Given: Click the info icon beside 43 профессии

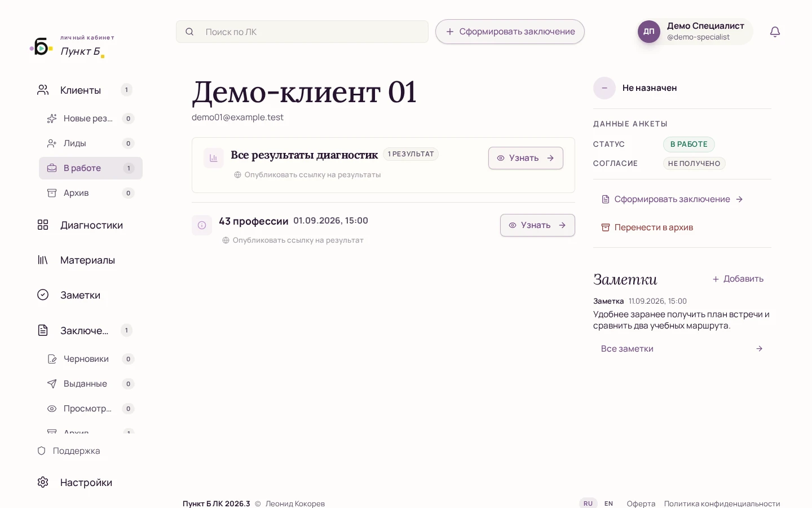Looking at the screenshot, I should pos(202,225).
